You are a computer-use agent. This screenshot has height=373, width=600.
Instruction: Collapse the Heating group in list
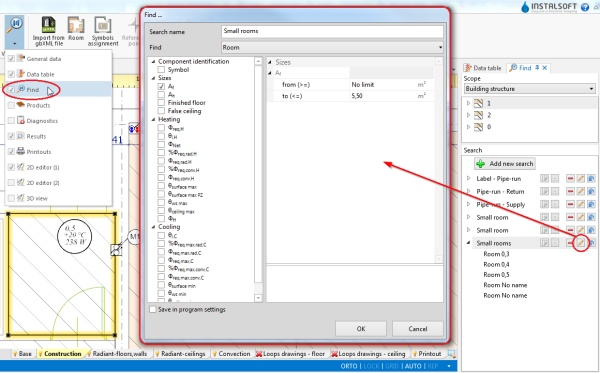pyautogui.click(x=153, y=119)
